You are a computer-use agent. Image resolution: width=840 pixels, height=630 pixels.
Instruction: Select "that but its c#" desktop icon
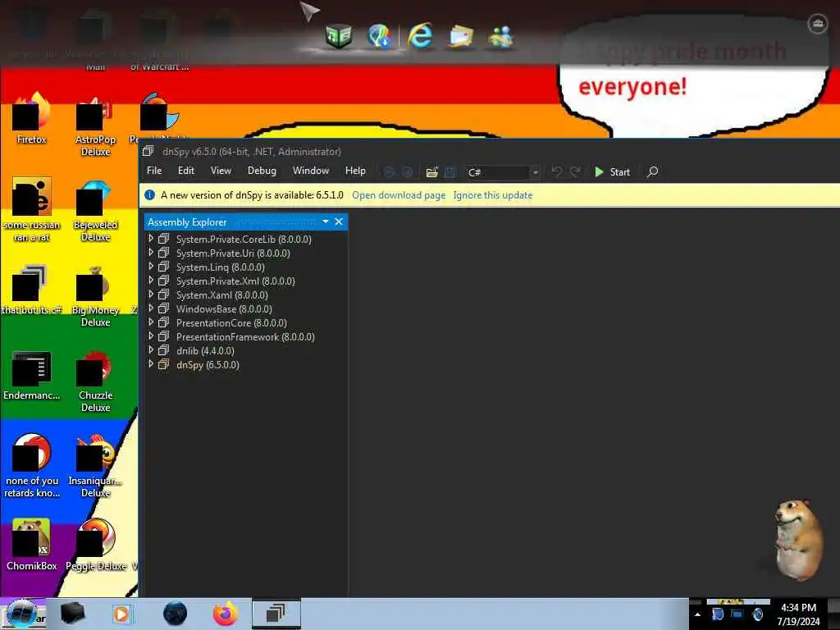click(x=31, y=290)
